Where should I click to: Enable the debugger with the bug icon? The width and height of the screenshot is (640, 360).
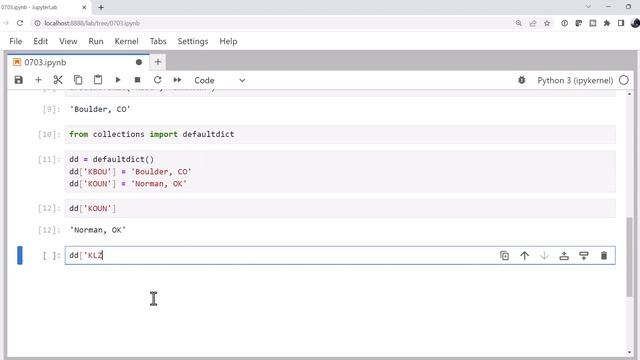(522, 80)
